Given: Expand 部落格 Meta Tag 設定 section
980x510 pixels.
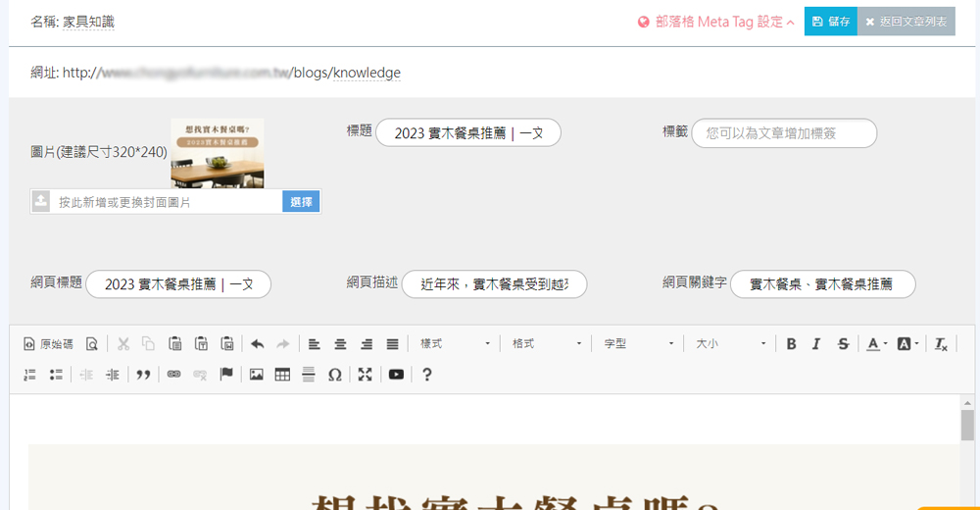Looking at the screenshot, I should 716,22.
